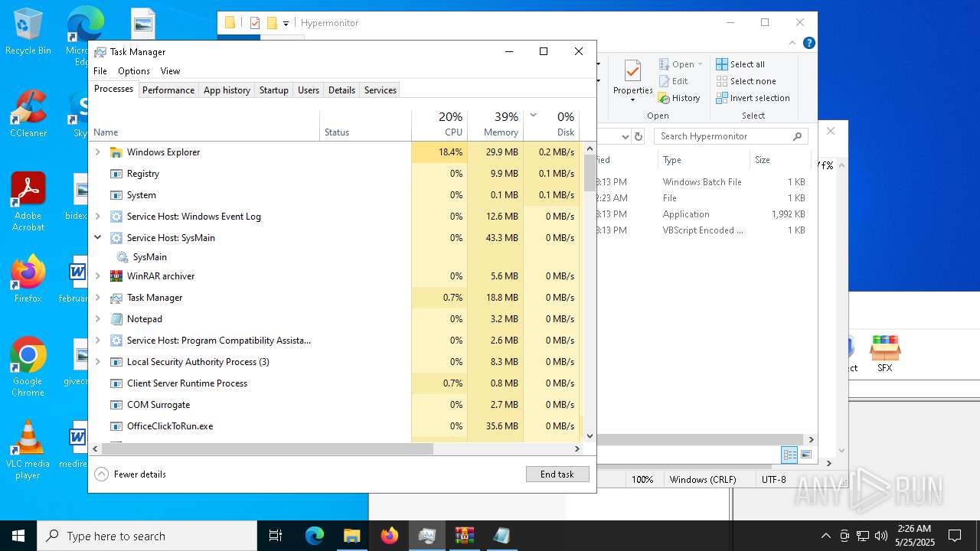Switch to the Services tab

[381, 90]
